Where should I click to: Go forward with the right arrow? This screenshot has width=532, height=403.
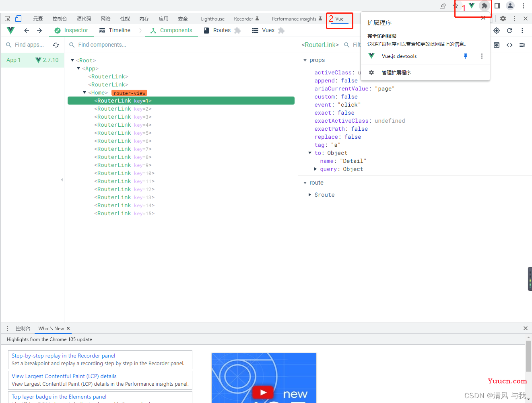point(39,30)
